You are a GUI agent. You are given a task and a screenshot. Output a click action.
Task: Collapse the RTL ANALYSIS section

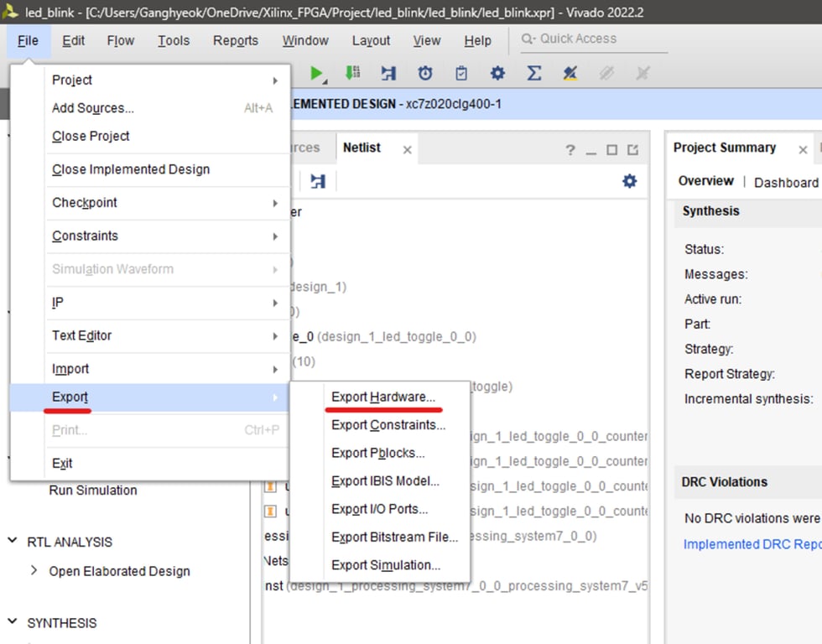coord(13,542)
